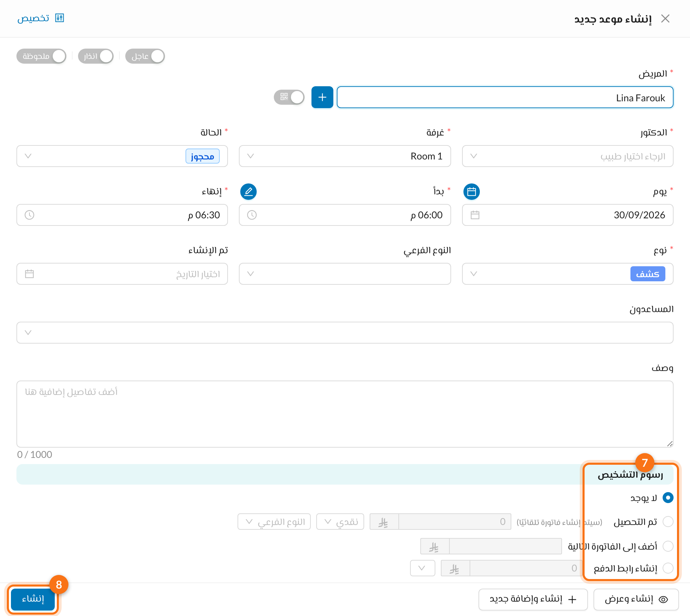Click the sliders icon next to تخصيص
Viewport: 690px width, 616px height.
point(60,18)
